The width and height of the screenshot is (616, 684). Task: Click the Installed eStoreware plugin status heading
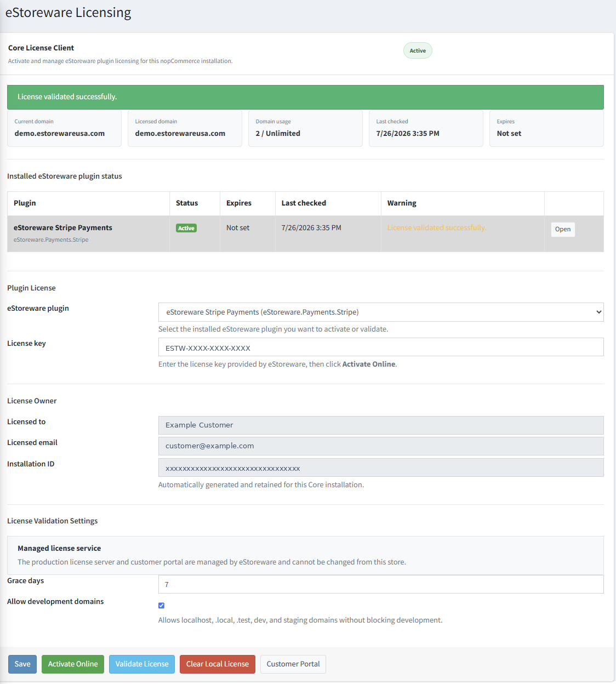tap(65, 176)
